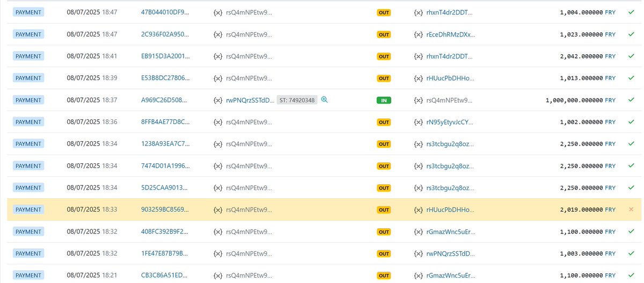Click the {x} sender icon in the EB915D3A2001 row

click(x=218, y=56)
